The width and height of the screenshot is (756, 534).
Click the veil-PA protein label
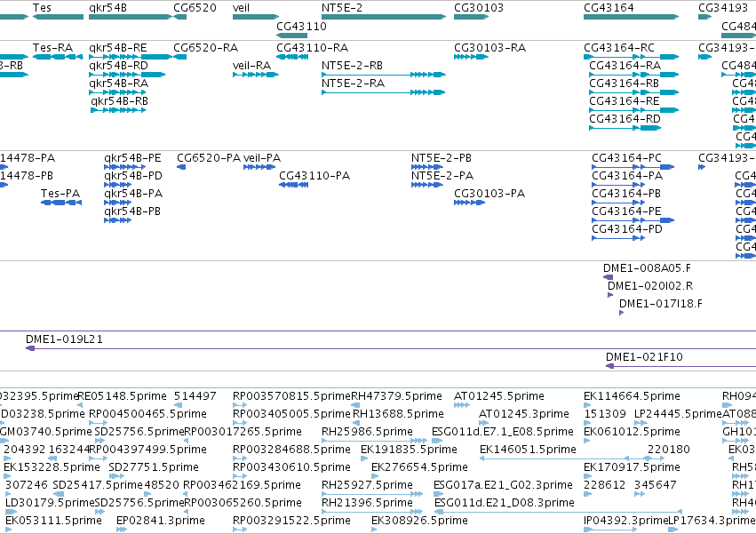(x=262, y=158)
